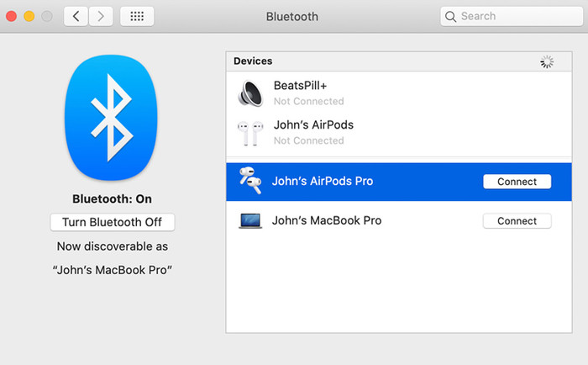Select the John's AirPods device name

click(313, 125)
